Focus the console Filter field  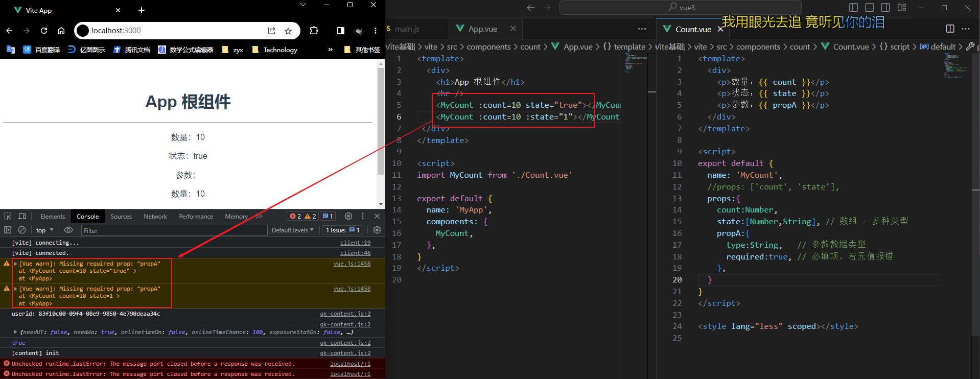click(x=174, y=230)
